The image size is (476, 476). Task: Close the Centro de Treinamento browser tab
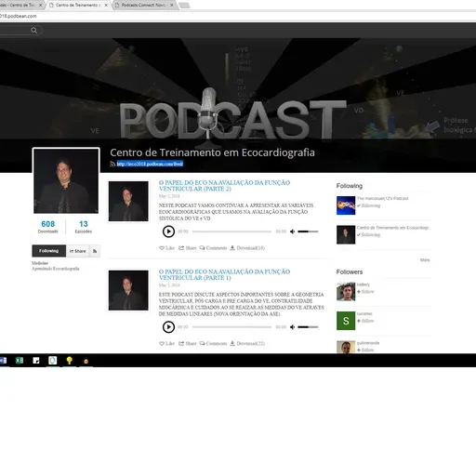click(x=106, y=6)
